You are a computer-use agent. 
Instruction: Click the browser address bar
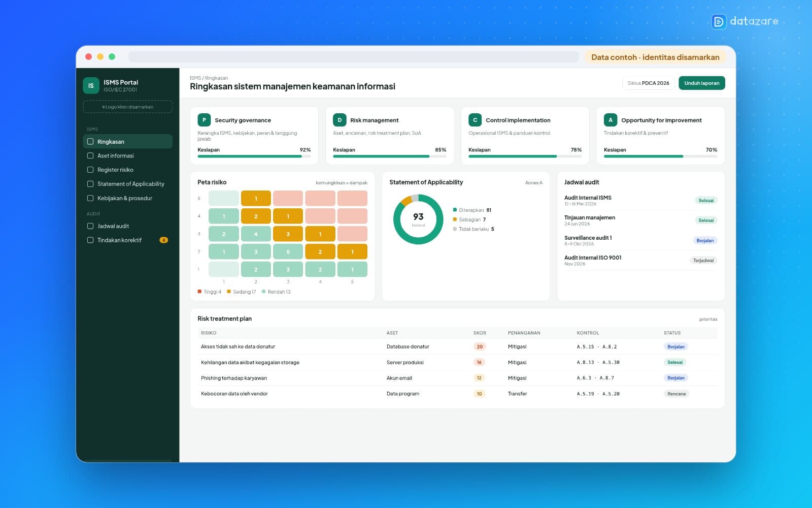(354, 57)
